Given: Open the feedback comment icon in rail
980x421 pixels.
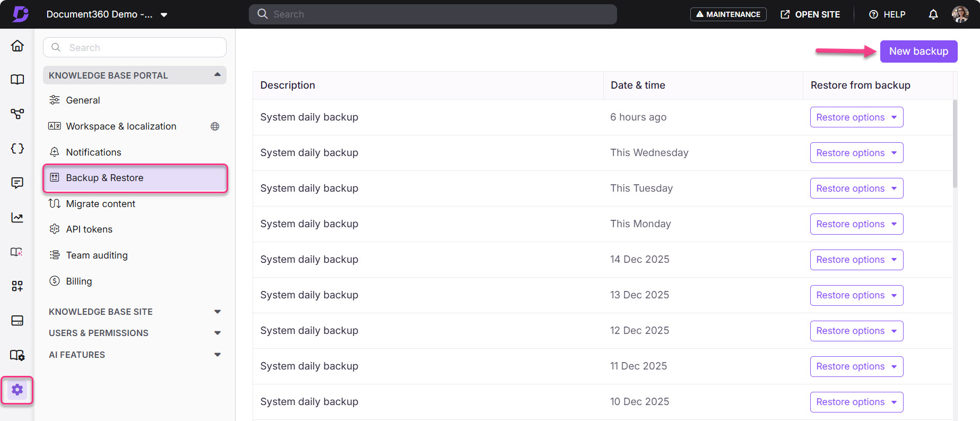Looking at the screenshot, I should tap(18, 183).
